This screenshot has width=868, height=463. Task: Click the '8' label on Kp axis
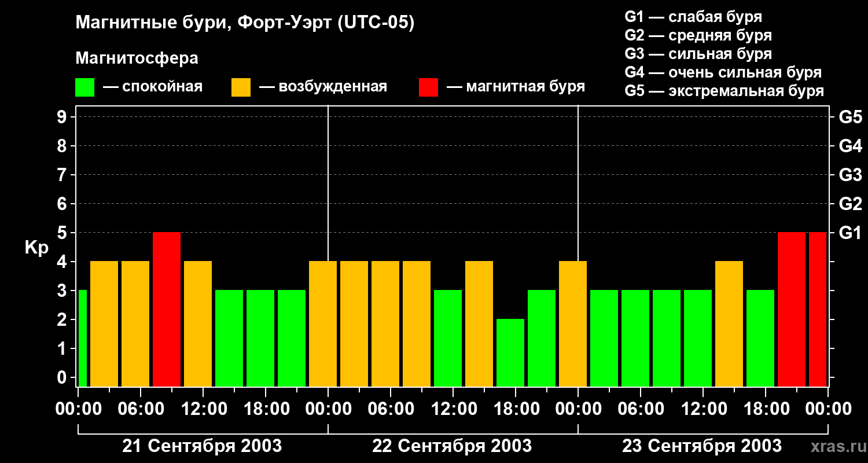point(63,146)
